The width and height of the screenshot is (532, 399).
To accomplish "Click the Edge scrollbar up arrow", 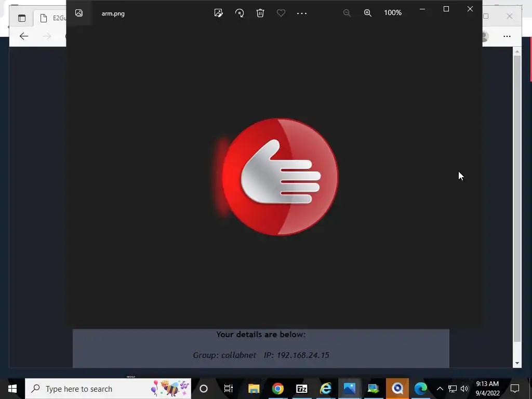I will click(x=517, y=51).
